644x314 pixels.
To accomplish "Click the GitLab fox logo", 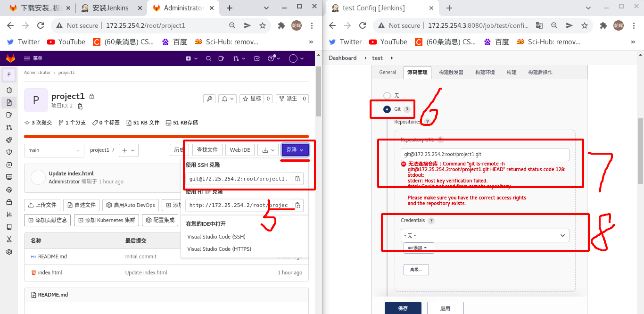I will pos(10,58).
